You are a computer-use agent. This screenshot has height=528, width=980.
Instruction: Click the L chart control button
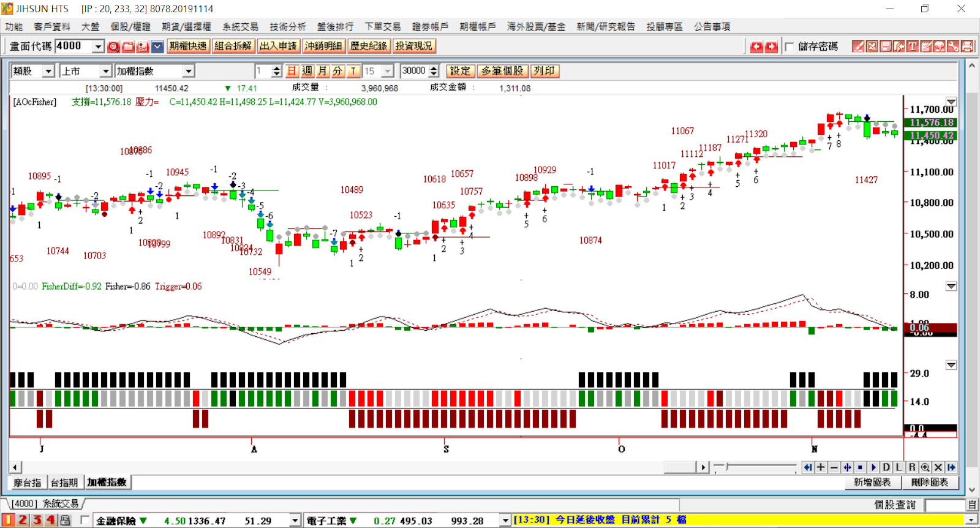point(899,467)
